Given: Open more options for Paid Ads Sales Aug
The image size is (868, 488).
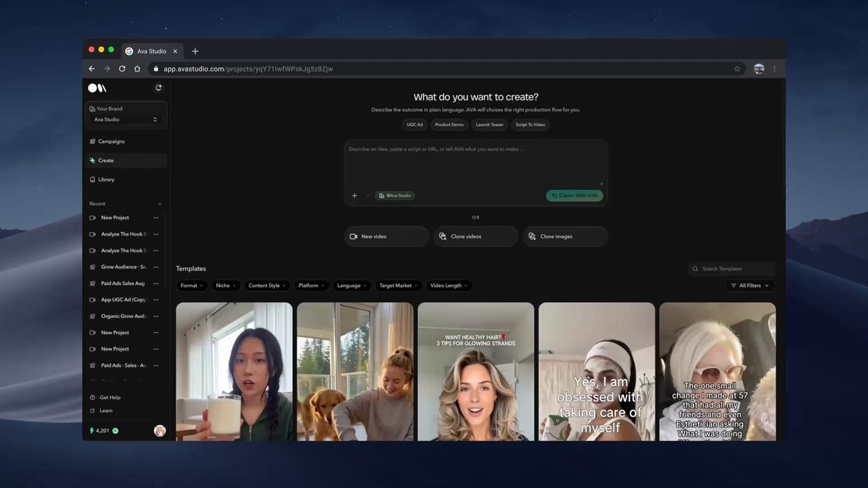Looking at the screenshot, I should point(156,283).
